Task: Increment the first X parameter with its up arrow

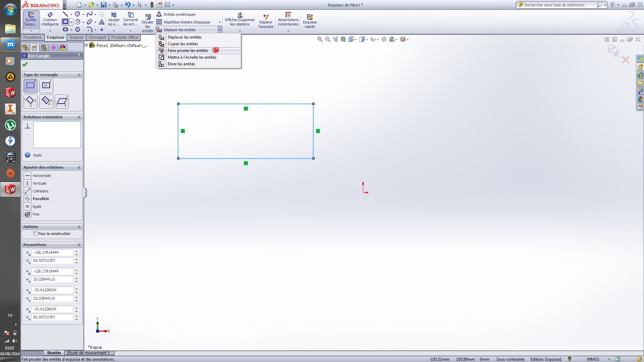Action: (x=76, y=251)
